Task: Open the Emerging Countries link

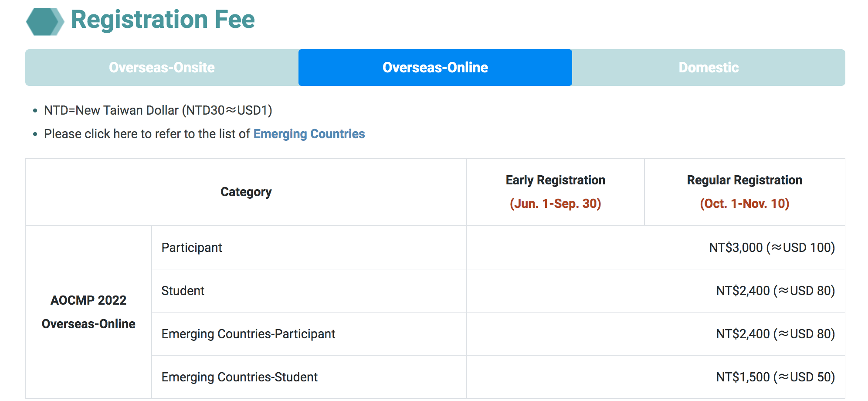Action: click(x=309, y=134)
